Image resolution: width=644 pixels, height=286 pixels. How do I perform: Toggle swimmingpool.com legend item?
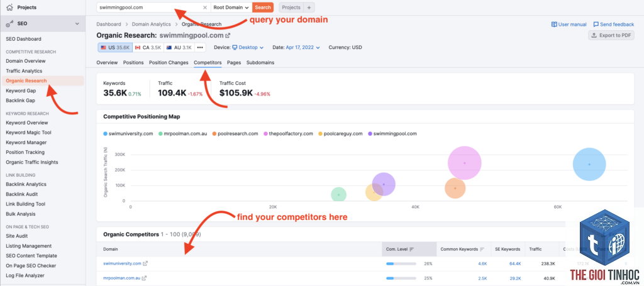[x=392, y=134]
